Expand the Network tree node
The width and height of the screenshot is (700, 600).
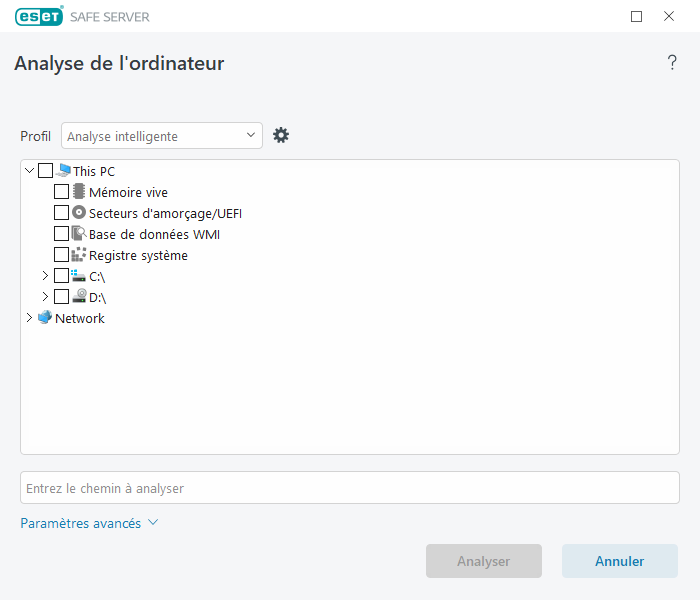(x=28, y=318)
